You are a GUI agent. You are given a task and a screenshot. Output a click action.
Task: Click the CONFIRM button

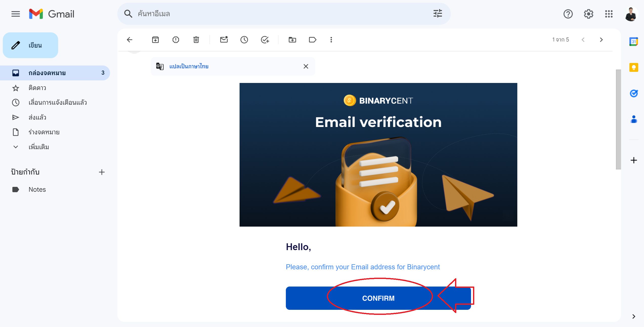(378, 298)
